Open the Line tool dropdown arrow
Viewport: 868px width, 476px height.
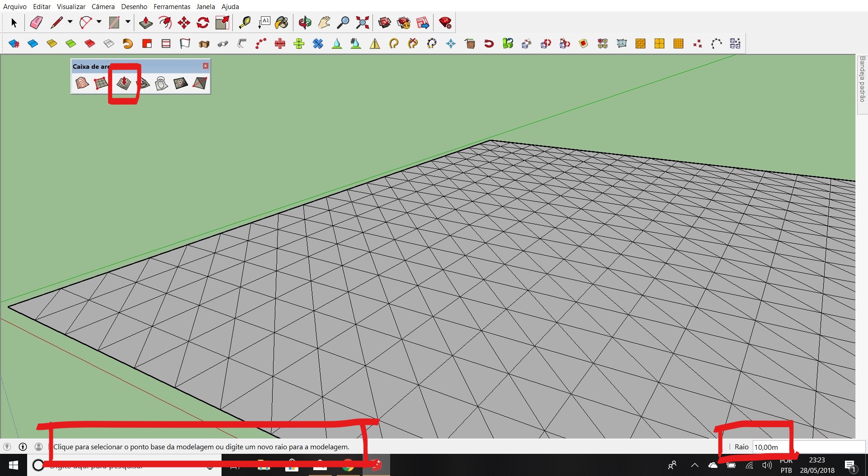tap(70, 22)
